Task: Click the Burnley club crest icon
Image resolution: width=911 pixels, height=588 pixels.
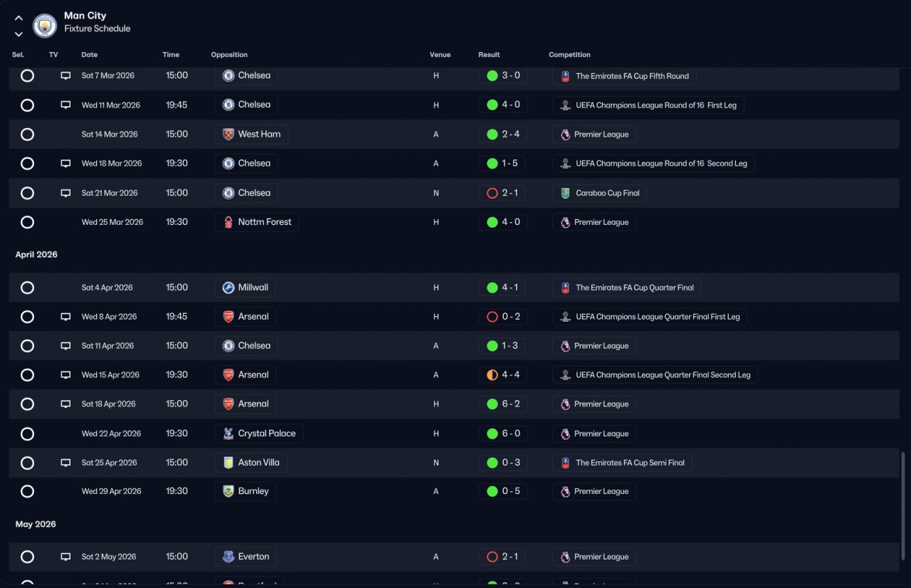Action: (228, 491)
